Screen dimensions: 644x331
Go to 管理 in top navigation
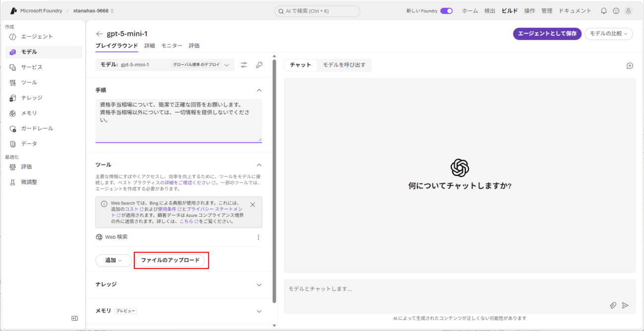[x=547, y=11]
